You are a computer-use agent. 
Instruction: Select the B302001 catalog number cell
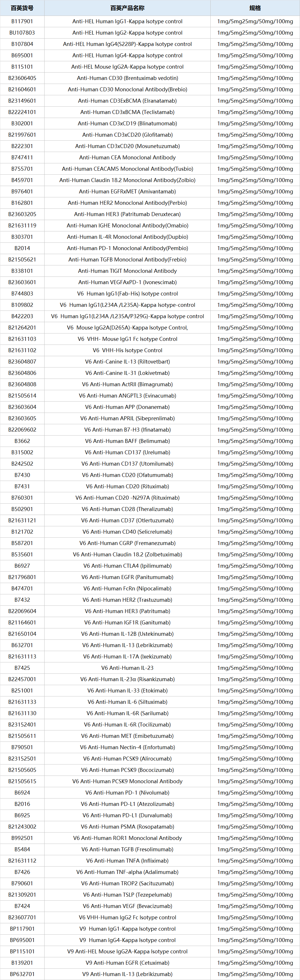coord(22,123)
